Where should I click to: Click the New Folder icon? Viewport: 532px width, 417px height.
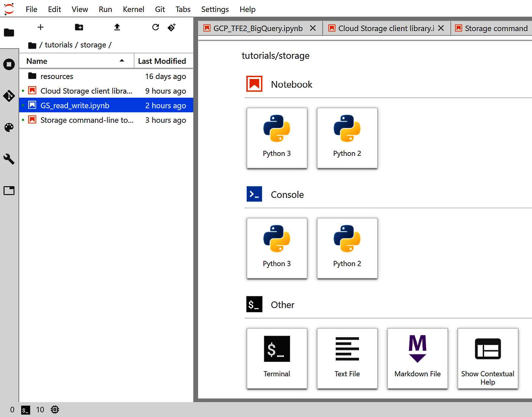click(79, 27)
